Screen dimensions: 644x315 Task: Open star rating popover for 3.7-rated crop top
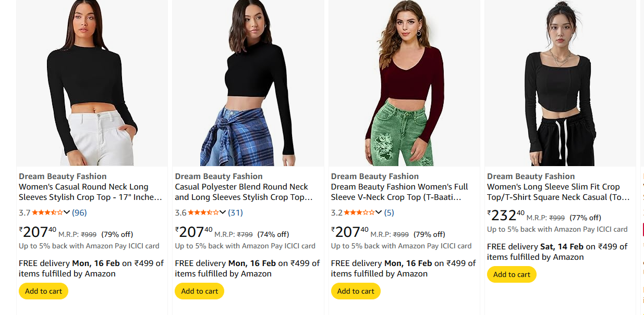[67, 212]
